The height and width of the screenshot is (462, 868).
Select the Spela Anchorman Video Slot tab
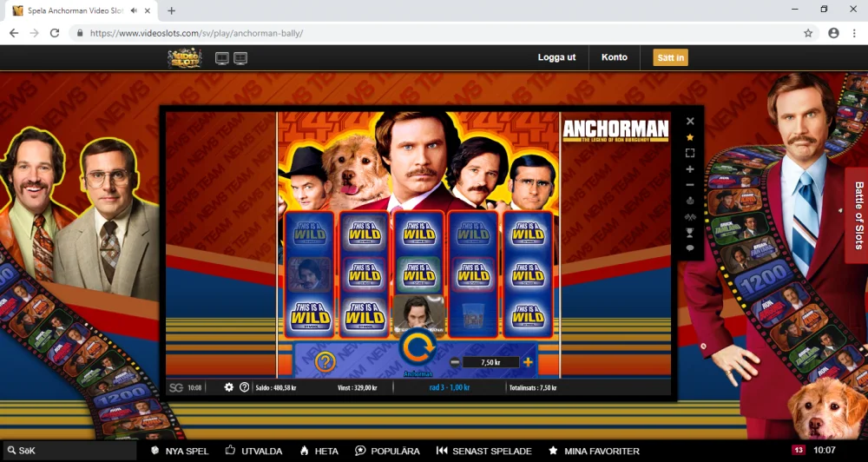click(x=83, y=10)
